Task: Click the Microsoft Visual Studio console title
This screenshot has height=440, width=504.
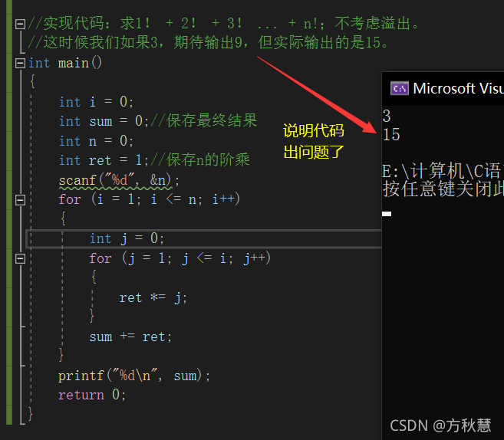Action: 459,88
